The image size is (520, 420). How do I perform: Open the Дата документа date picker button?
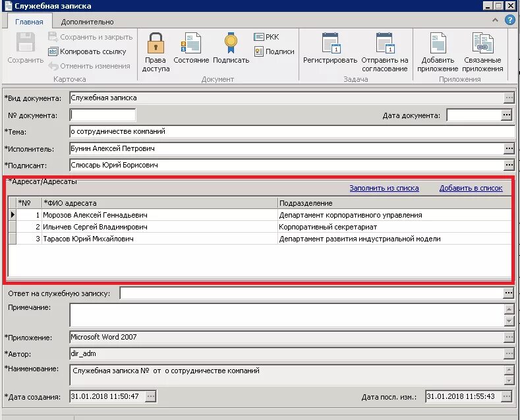pos(506,115)
